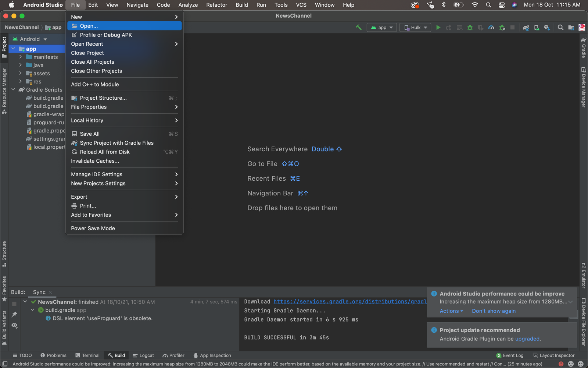
Task: Open the Problems tab
Action: (54, 355)
